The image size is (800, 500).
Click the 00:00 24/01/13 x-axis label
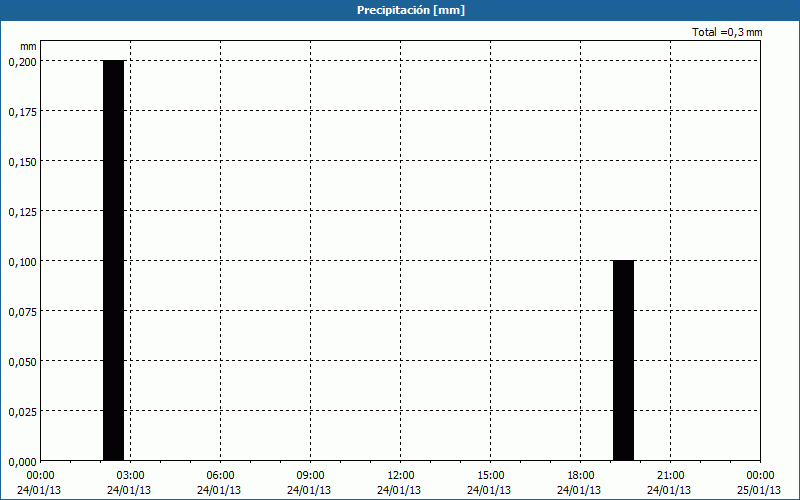[x=39, y=483]
